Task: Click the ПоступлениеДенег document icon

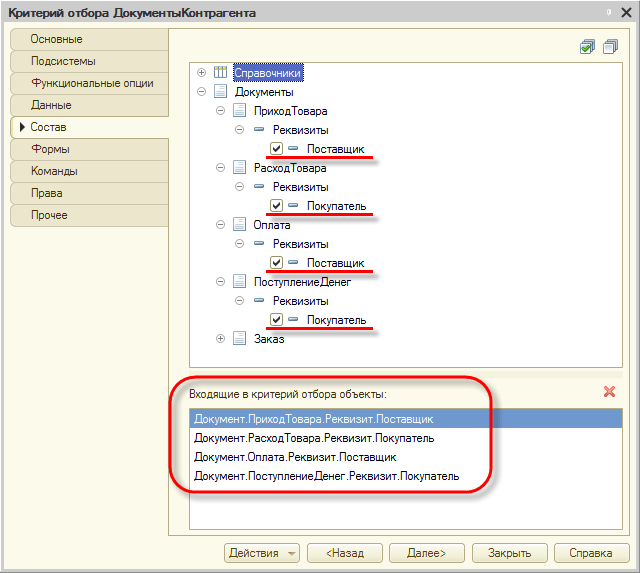Action: tap(239, 281)
